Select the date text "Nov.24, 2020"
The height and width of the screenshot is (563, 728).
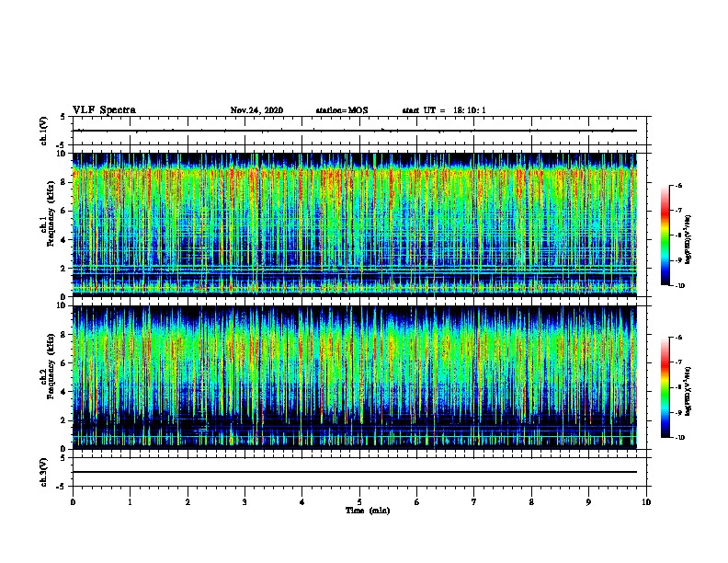point(256,110)
